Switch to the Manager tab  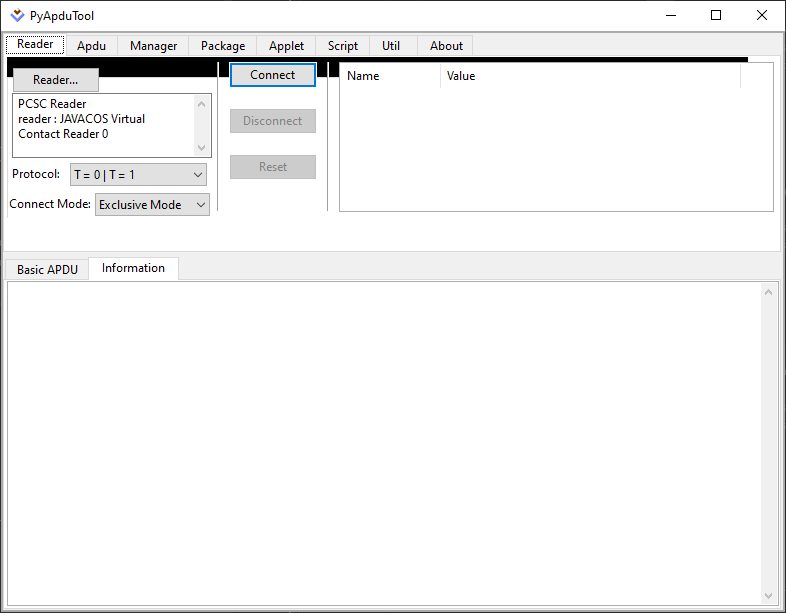(153, 46)
